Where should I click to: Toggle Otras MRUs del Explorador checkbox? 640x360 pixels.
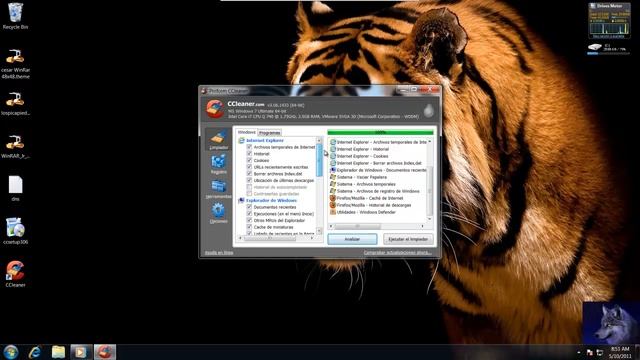pyautogui.click(x=249, y=220)
